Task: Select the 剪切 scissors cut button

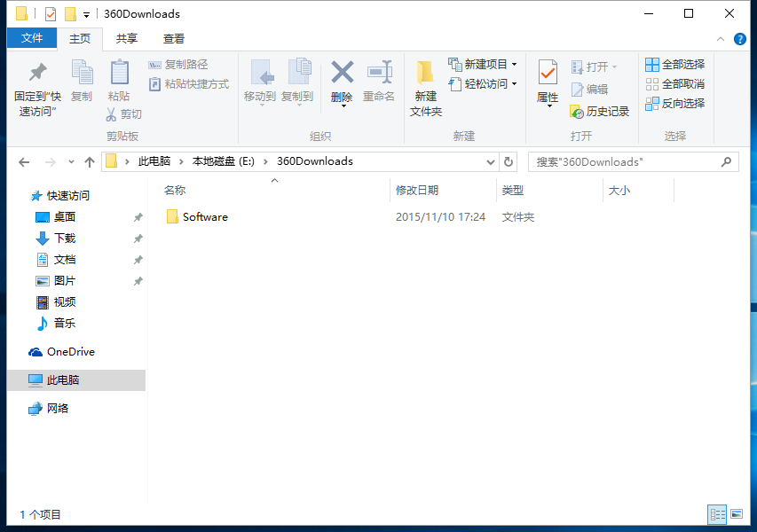Action: pyautogui.click(x=124, y=114)
